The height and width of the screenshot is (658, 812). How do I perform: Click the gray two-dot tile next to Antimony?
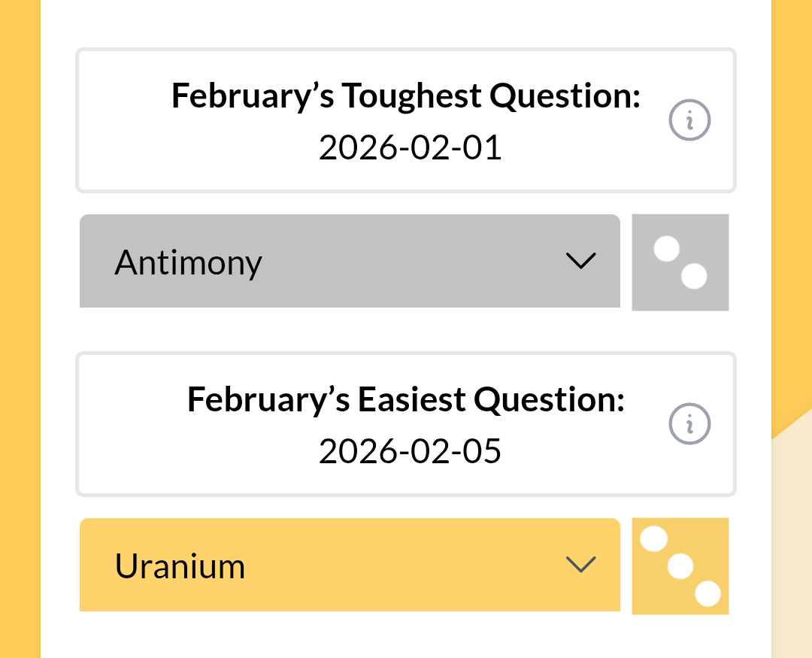(x=680, y=262)
